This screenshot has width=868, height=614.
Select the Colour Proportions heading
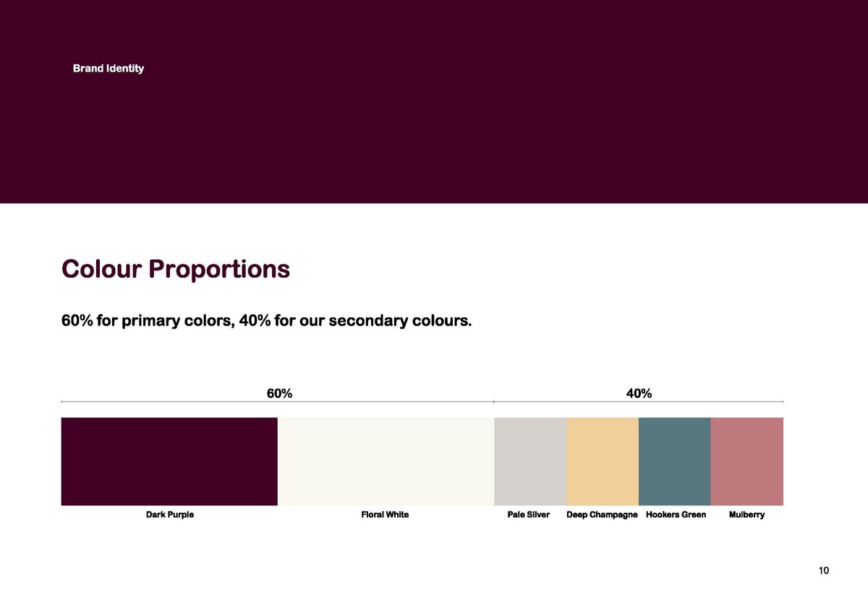point(176,269)
